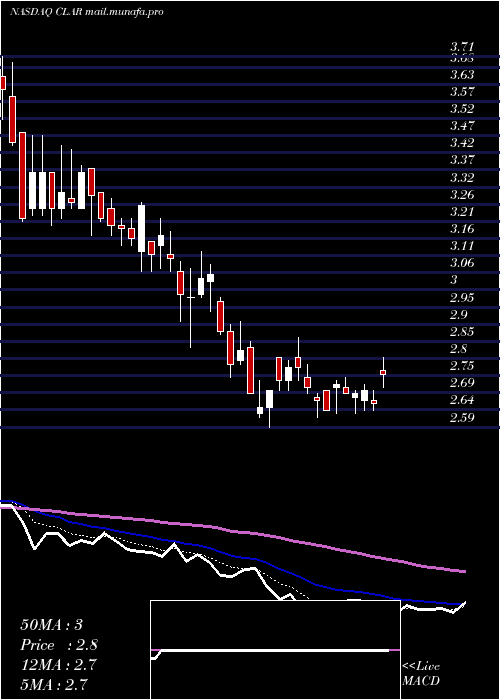Select the 3.63 price axis label

pyautogui.click(x=462, y=74)
